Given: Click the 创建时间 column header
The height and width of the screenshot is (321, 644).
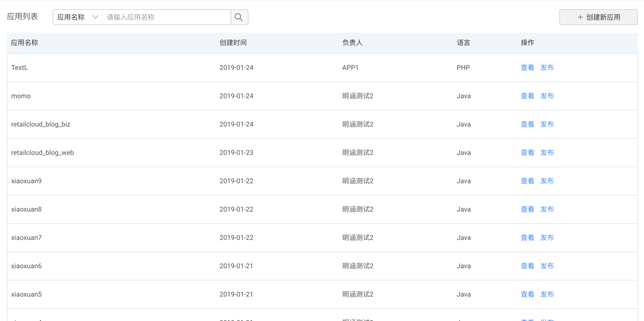Looking at the screenshot, I should click(233, 42).
